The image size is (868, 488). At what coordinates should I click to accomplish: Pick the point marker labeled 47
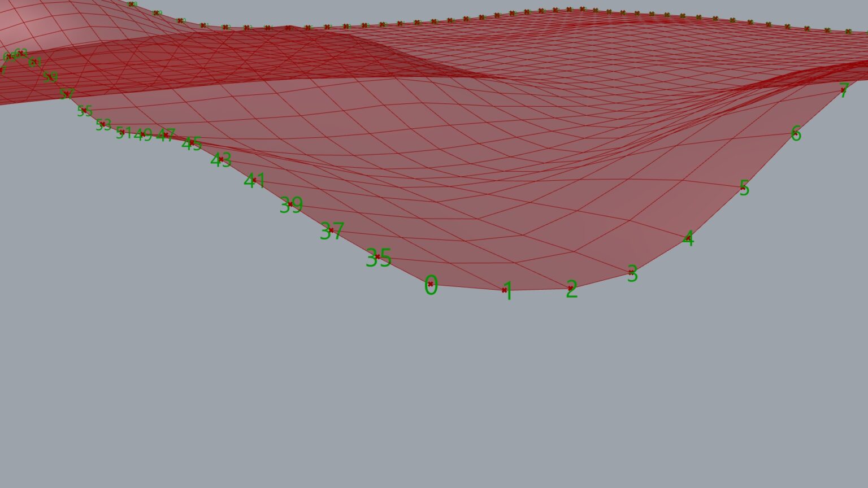[166, 134]
